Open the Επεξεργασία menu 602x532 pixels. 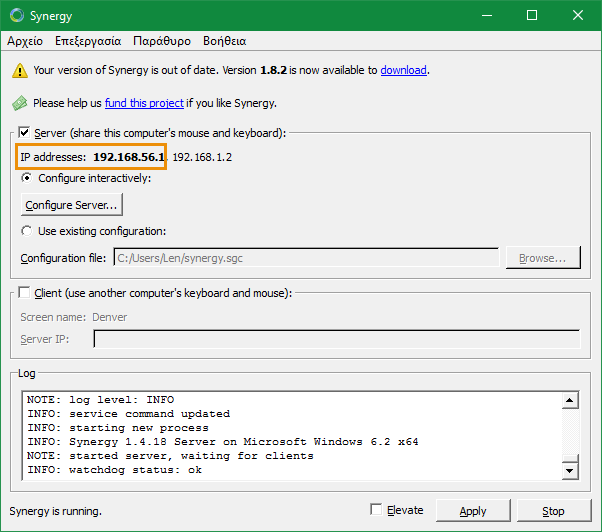click(88, 41)
